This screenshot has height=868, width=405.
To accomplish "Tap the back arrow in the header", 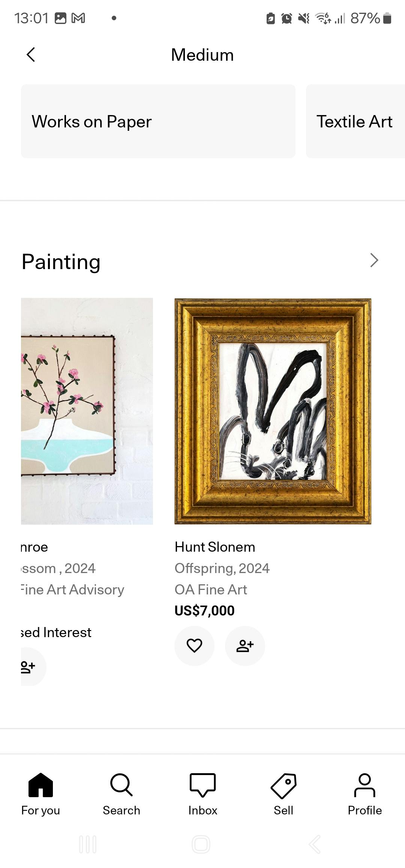I will tap(31, 55).
